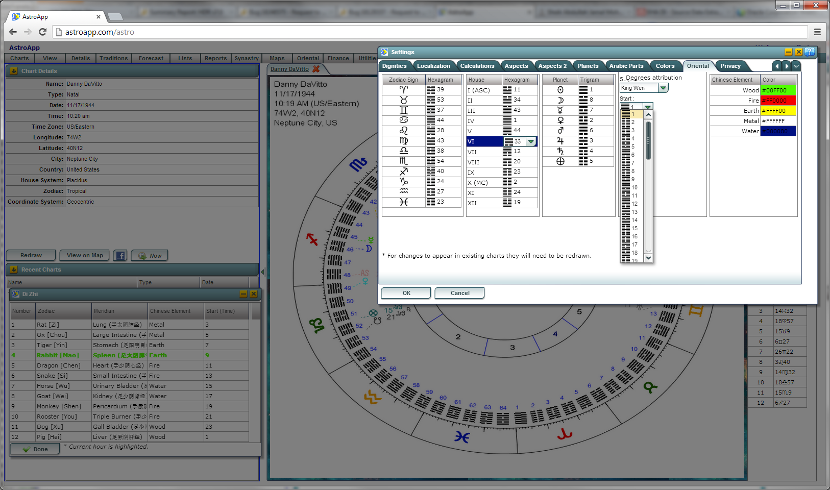Open the Arabic Parts settings tab
Image resolution: width=830 pixels, height=490 pixels.
628,66
